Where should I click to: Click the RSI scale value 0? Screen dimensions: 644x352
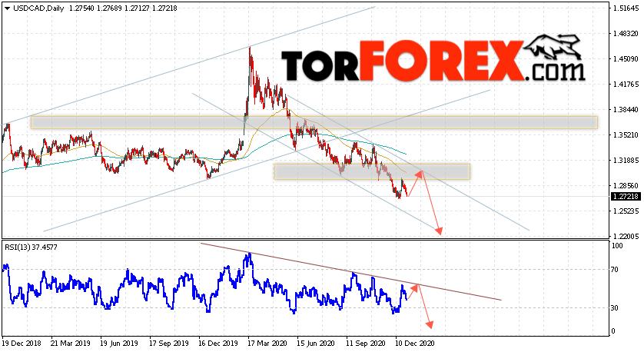[613, 331]
